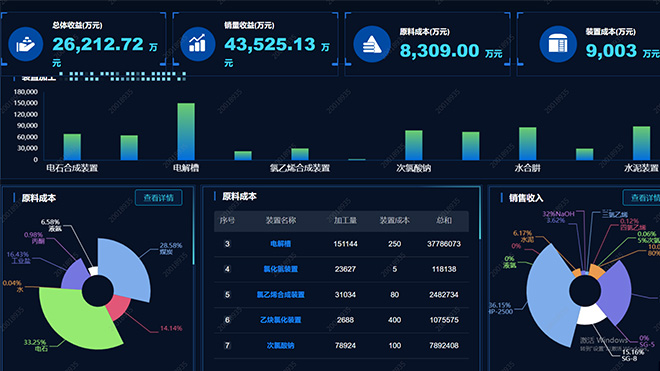
Task: Open the 电解槽 link in table row 3
Action: point(280,244)
